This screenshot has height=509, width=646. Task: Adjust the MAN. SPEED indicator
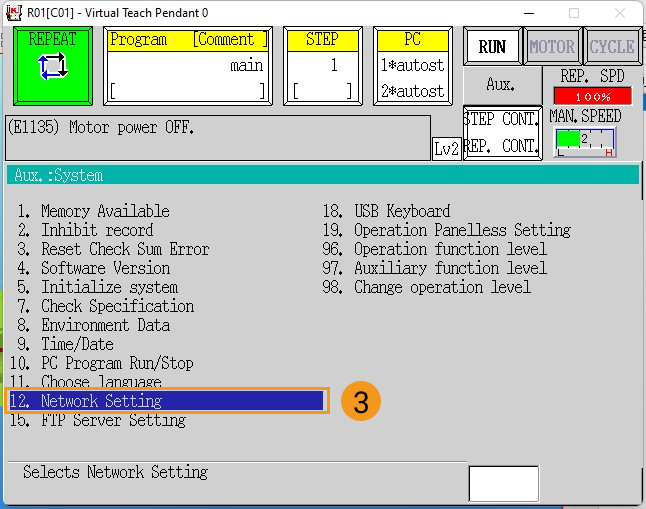tap(585, 141)
